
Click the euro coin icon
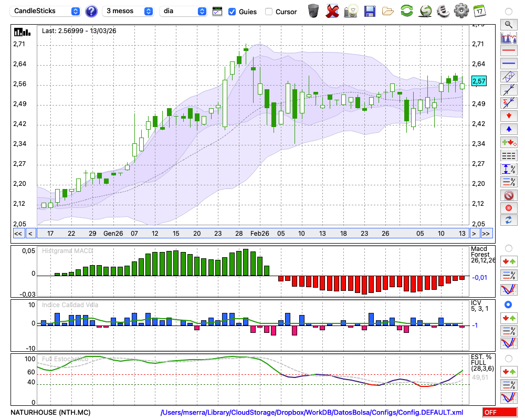pyautogui.click(x=443, y=10)
